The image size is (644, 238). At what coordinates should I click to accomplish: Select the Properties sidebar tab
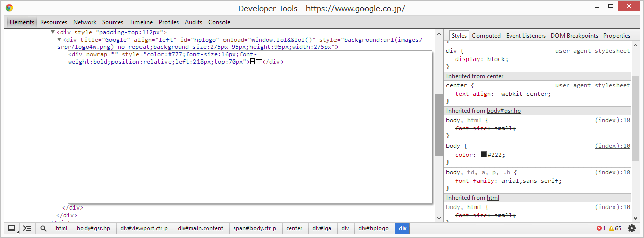tap(617, 36)
